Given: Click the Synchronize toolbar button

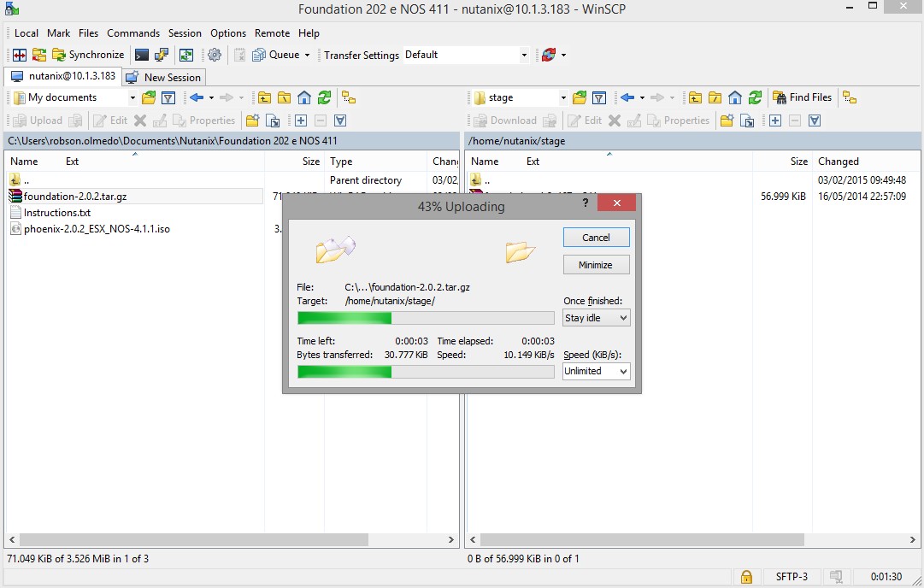Looking at the screenshot, I should coord(88,55).
